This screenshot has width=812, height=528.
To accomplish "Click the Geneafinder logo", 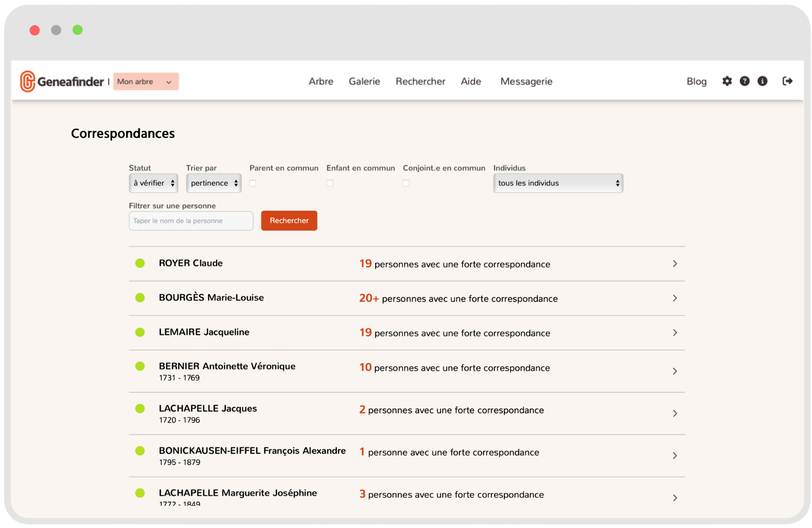I will (x=62, y=81).
